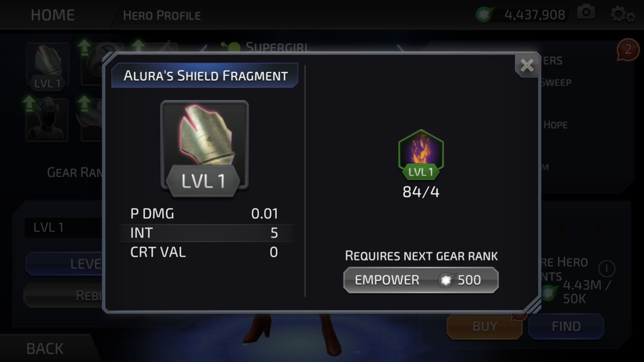
Task: Open the hero points info icon
Action: point(607,268)
